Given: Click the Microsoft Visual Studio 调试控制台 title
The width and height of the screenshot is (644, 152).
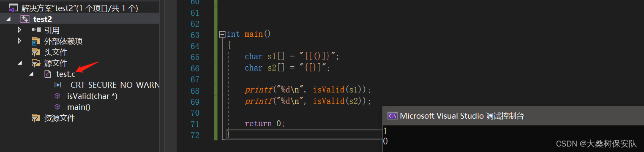Looking at the screenshot, I should 462,116.
